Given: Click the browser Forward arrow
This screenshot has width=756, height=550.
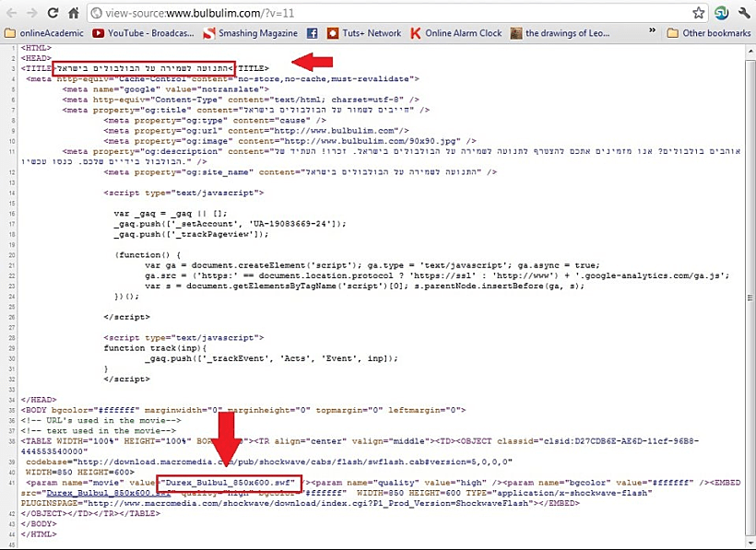Looking at the screenshot, I should (x=33, y=13).
